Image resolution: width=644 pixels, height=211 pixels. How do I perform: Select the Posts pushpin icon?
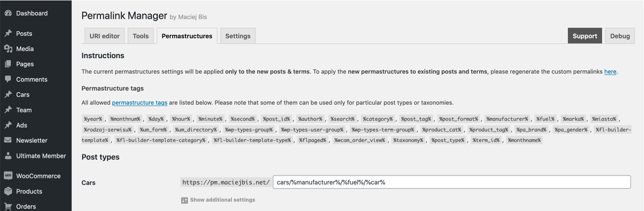[x=8, y=34]
